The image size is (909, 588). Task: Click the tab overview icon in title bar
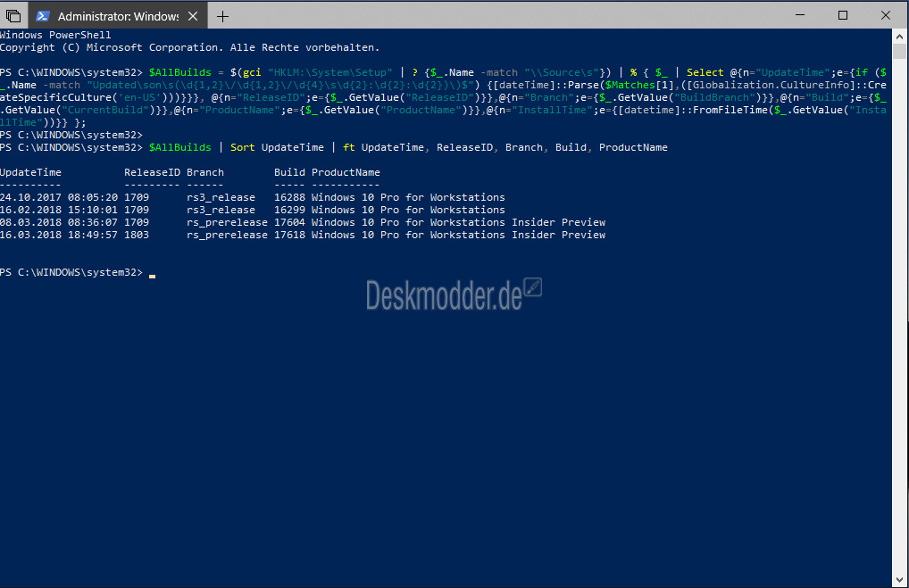[13, 16]
